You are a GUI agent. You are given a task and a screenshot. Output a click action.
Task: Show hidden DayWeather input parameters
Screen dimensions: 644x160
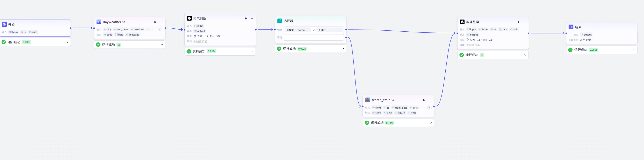click(x=160, y=30)
